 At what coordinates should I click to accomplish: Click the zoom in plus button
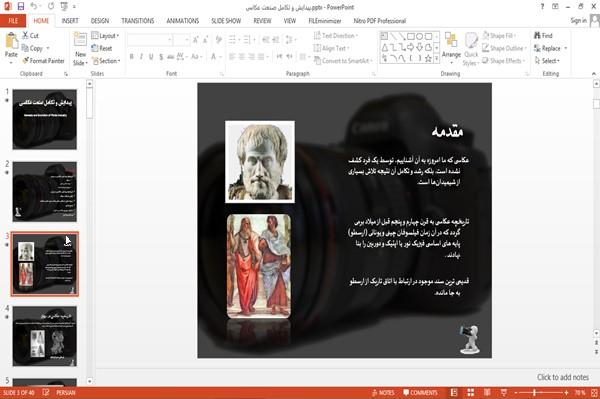pos(566,392)
